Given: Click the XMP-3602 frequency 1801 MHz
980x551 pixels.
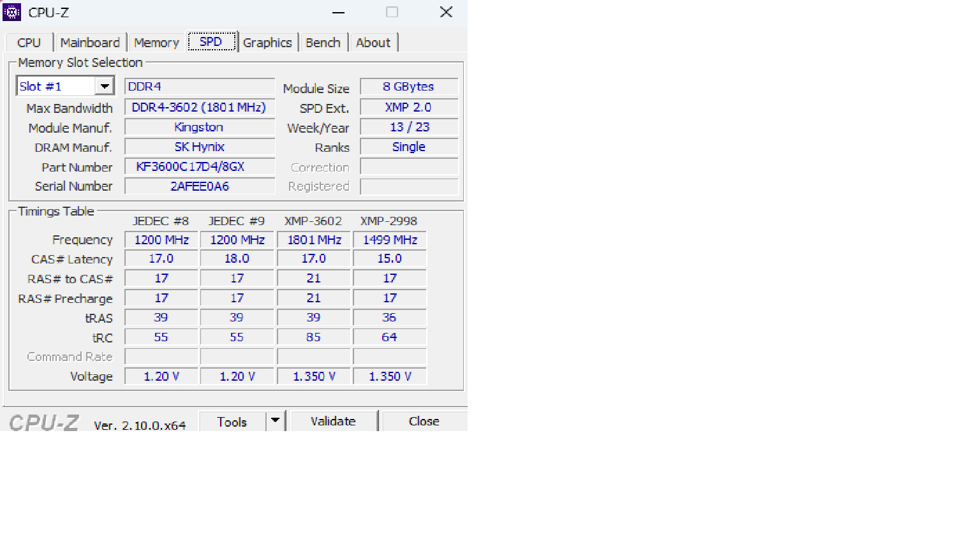Looking at the screenshot, I should pyautogui.click(x=314, y=240).
